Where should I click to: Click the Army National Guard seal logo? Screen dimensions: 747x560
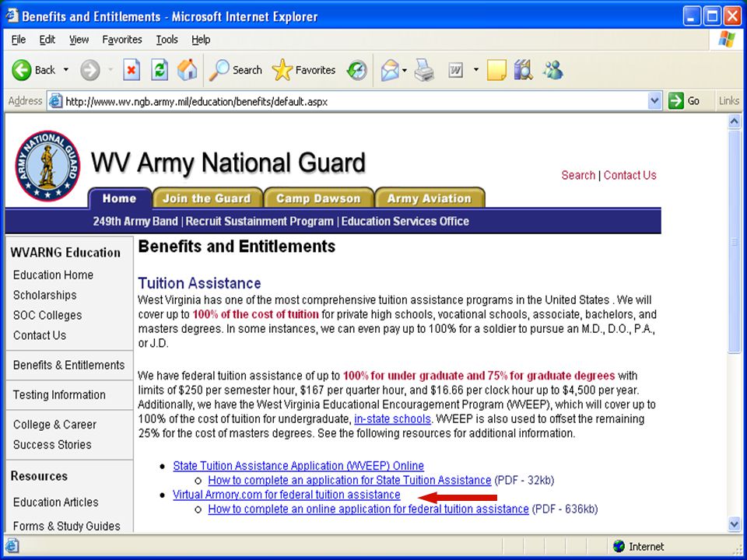click(47, 166)
